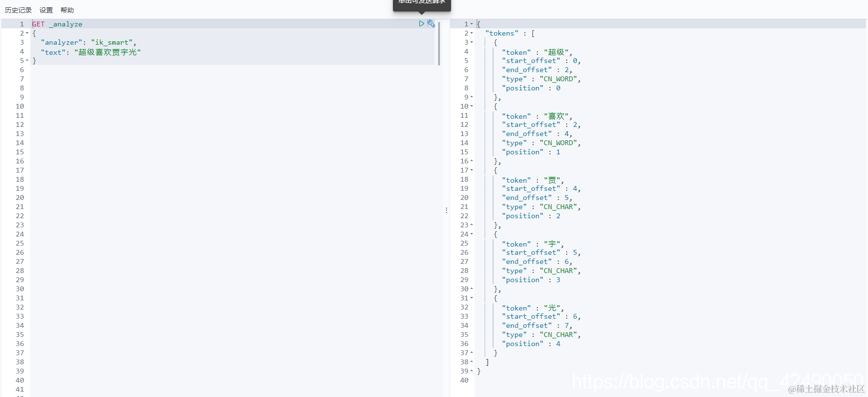Click empty editor line 20 in request pane

[x=232, y=198]
